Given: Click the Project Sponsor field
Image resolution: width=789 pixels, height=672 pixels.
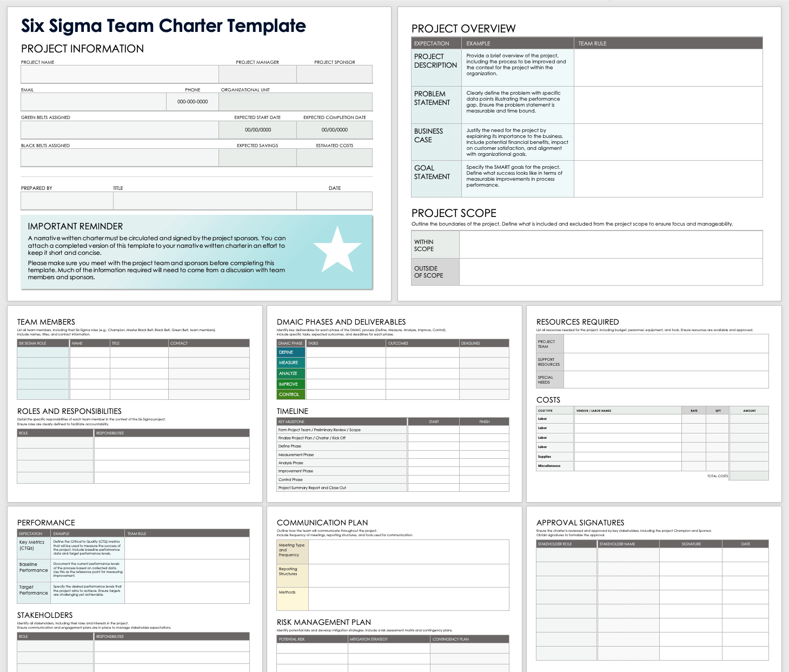Looking at the screenshot, I should coord(335,74).
